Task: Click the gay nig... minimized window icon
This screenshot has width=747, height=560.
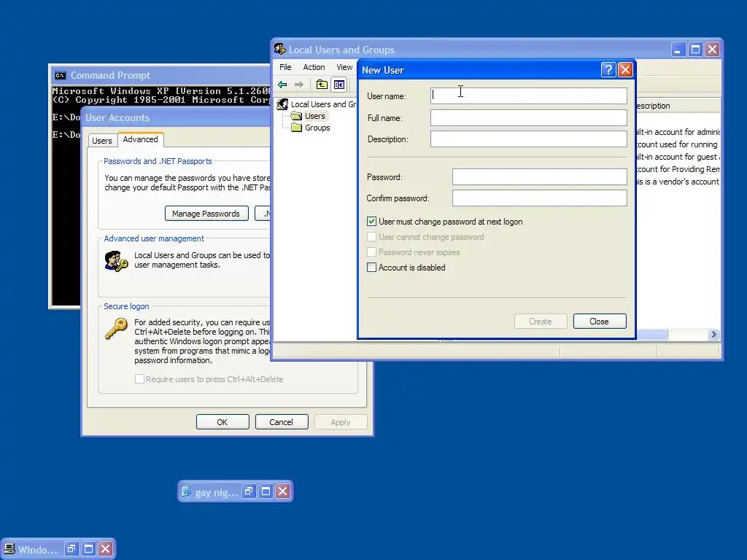Action: [x=186, y=491]
